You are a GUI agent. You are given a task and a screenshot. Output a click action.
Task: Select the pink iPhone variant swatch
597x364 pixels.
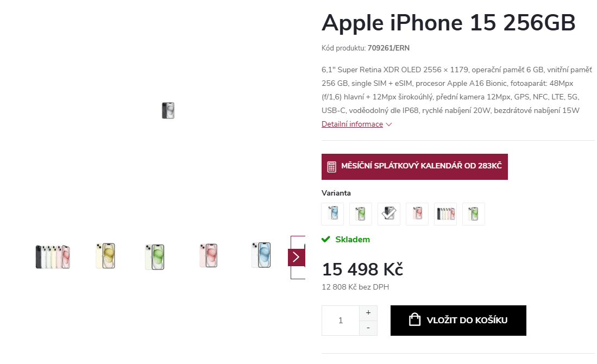pyautogui.click(x=417, y=214)
